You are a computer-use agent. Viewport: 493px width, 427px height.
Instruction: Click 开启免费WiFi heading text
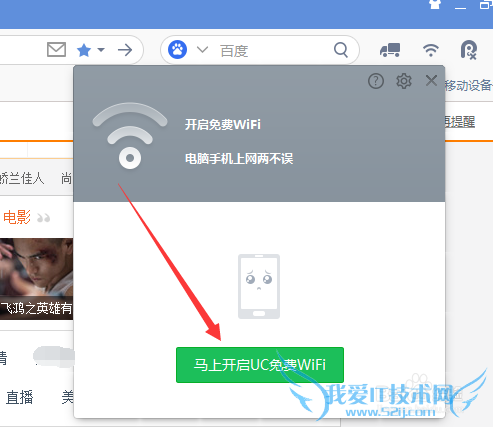(x=223, y=125)
